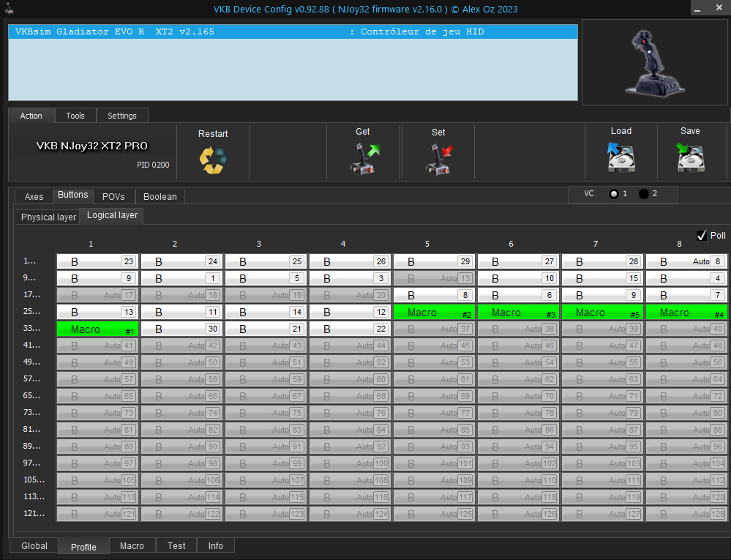Image resolution: width=731 pixels, height=560 pixels.
Task: Open the button cell mapped to 10
Action: [518, 278]
